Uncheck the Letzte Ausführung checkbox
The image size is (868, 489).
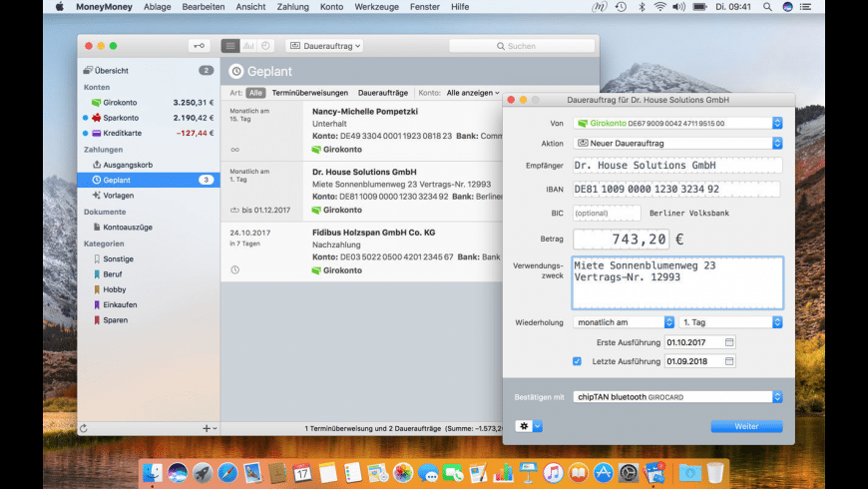(x=577, y=361)
